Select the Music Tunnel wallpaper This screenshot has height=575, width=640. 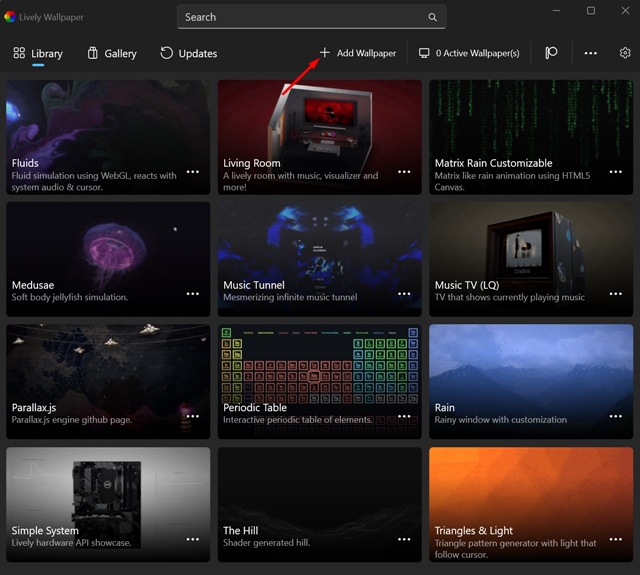tap(320, 259)
